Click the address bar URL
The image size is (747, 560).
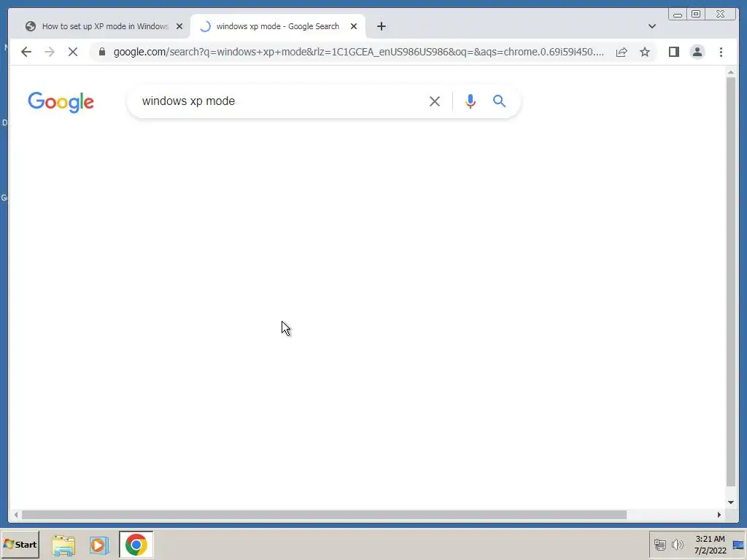point(358,52)
